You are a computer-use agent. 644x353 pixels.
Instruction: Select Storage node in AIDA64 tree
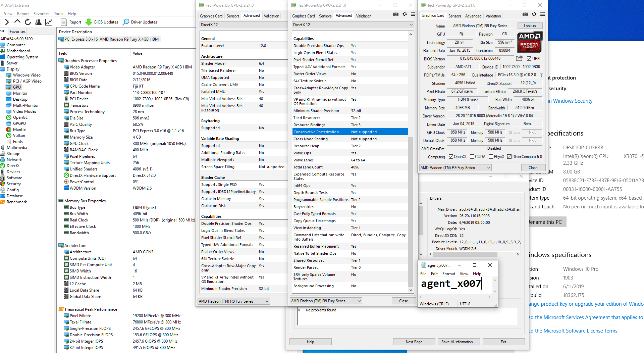(x=13, y=154)
